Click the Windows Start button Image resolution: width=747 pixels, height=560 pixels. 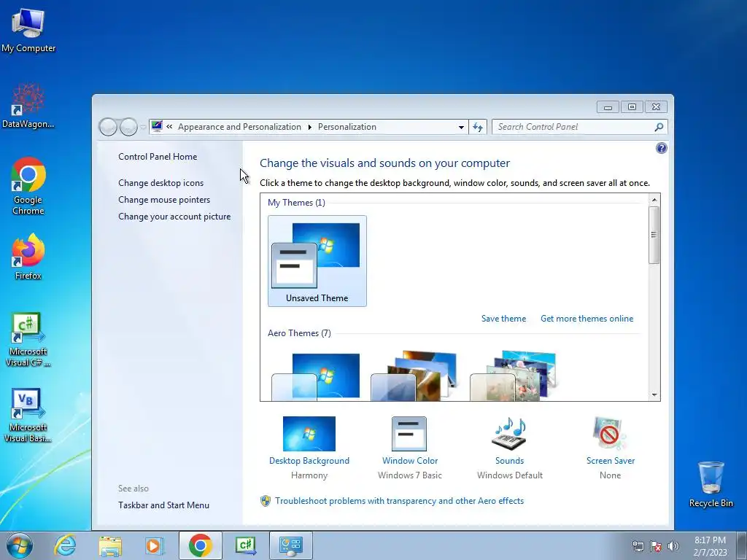coord(20,545)
